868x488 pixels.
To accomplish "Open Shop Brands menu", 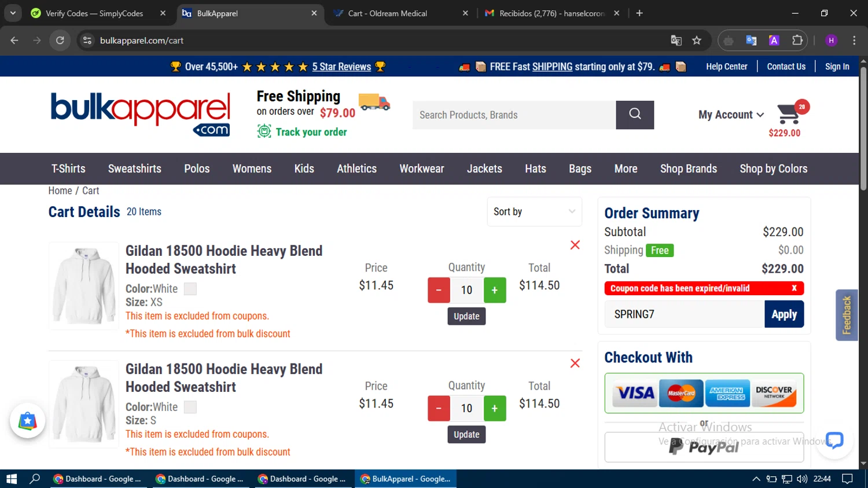I will (x=689, y=168).
